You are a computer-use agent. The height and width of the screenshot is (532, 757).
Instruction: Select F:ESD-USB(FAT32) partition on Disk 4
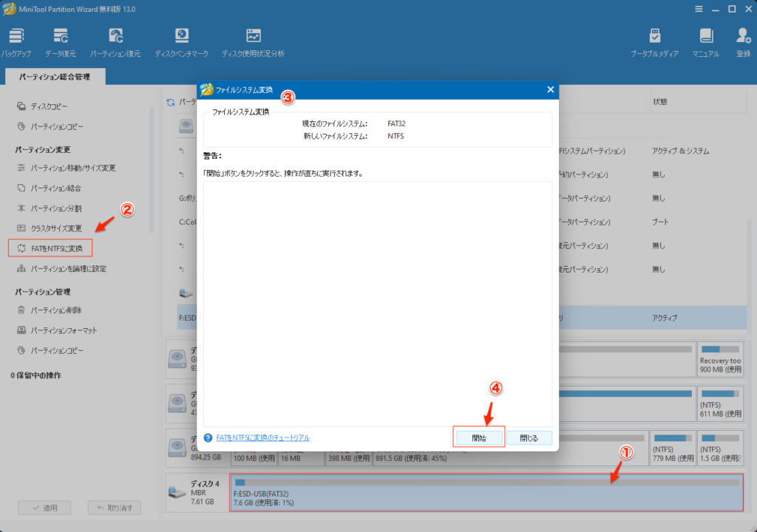(x=486, y=493)
